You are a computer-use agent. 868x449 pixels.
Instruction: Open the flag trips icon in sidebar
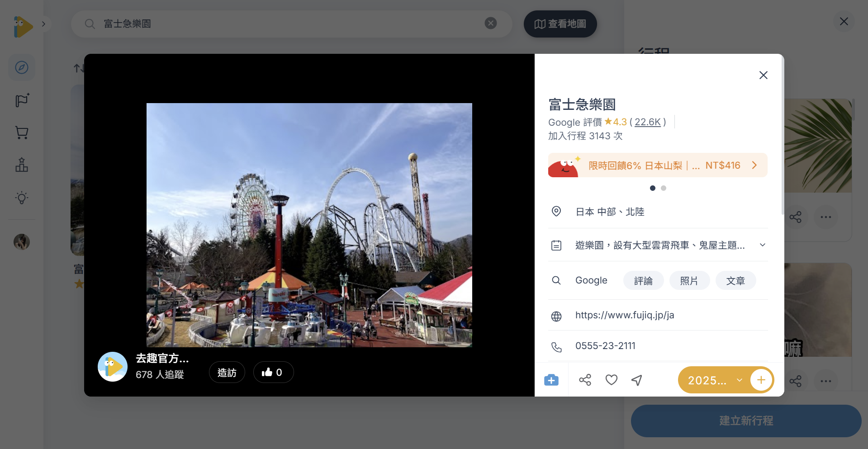click(x=22, y=100)
